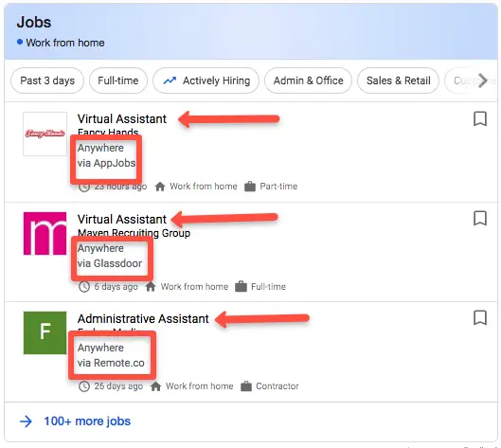The width and height of the screenshot is (501, 448).
Task: Click the briefcase icon next to Contractor
Action: (246, 386)
